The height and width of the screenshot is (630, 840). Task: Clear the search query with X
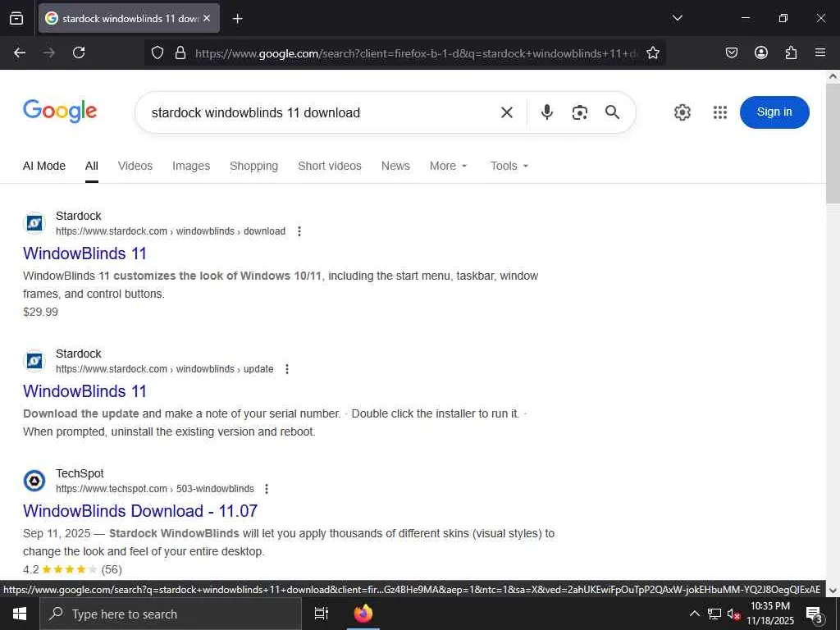(507, 112)
